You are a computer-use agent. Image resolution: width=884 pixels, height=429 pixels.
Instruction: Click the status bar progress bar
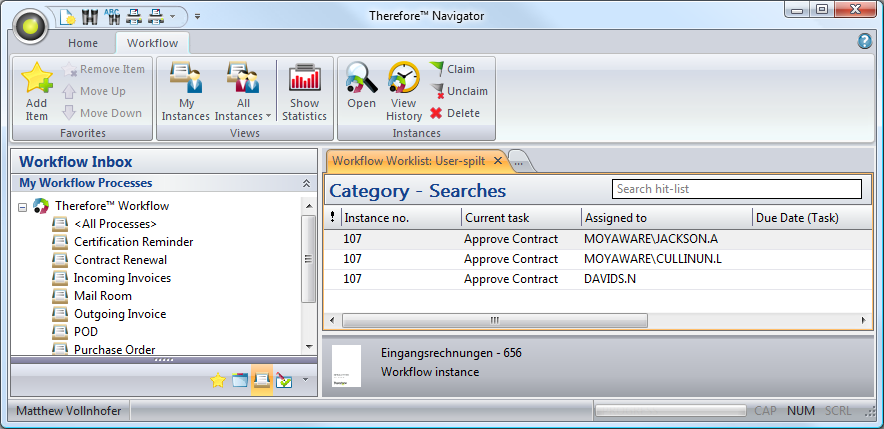tap(669, 410)
